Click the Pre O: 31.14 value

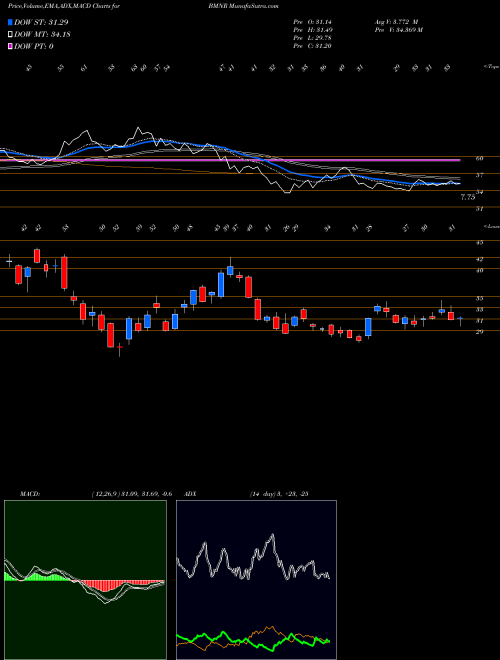click(313, 22)
